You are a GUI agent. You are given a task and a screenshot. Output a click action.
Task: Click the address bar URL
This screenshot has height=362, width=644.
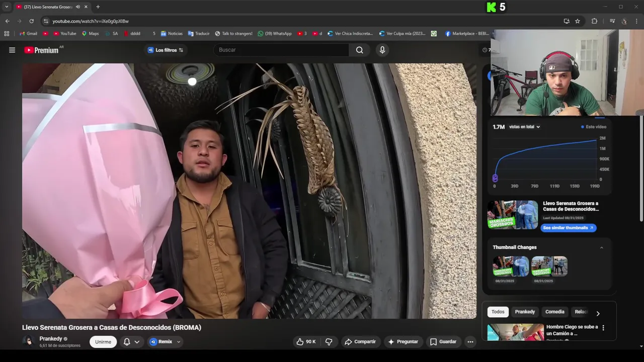coord(91,21)
